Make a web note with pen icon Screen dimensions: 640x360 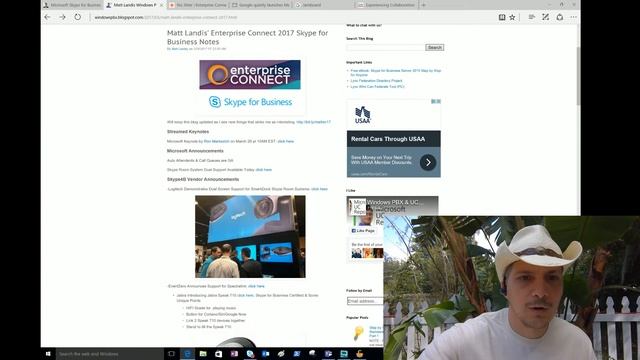(545, 17)
